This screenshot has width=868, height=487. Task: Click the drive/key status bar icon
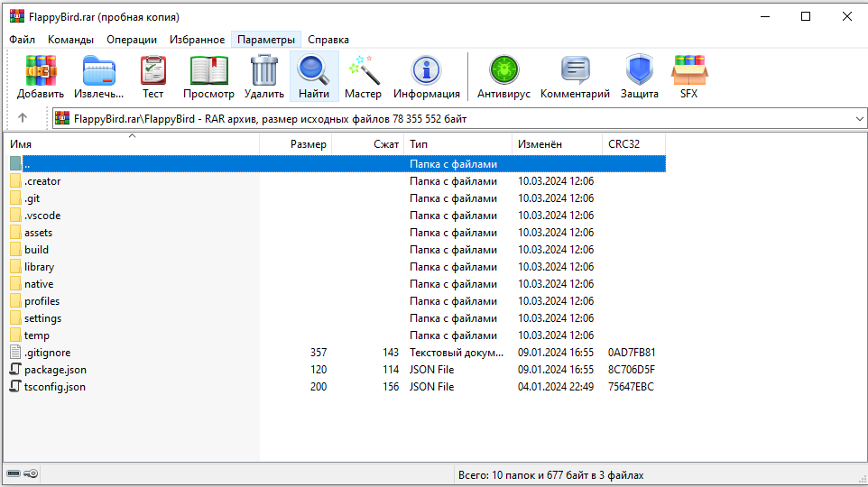pos(23,473)
